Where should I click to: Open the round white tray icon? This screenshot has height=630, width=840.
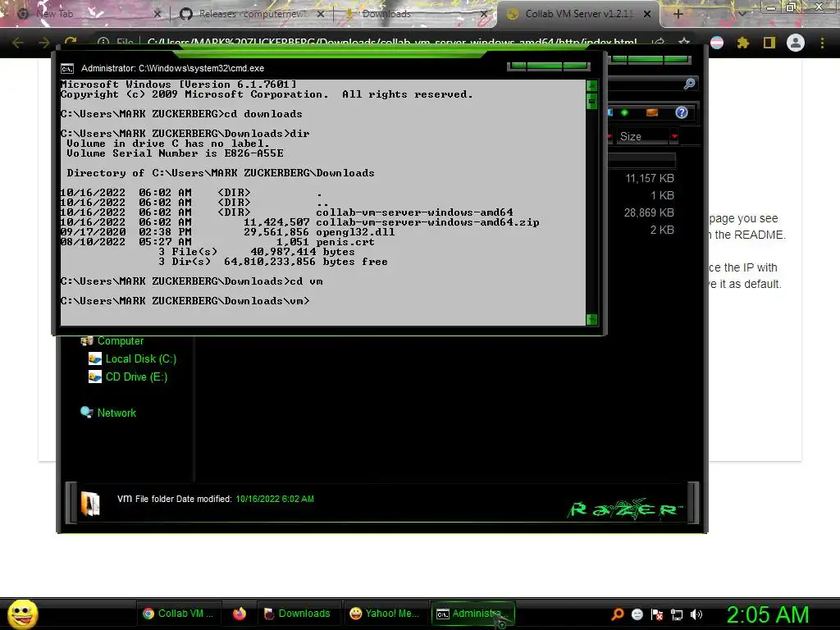(x=637, y=614)
